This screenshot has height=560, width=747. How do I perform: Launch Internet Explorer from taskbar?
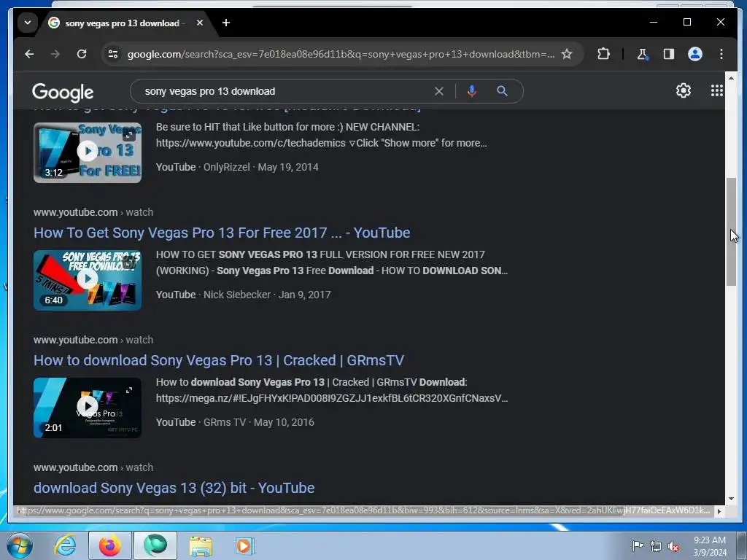coord(65,545)
